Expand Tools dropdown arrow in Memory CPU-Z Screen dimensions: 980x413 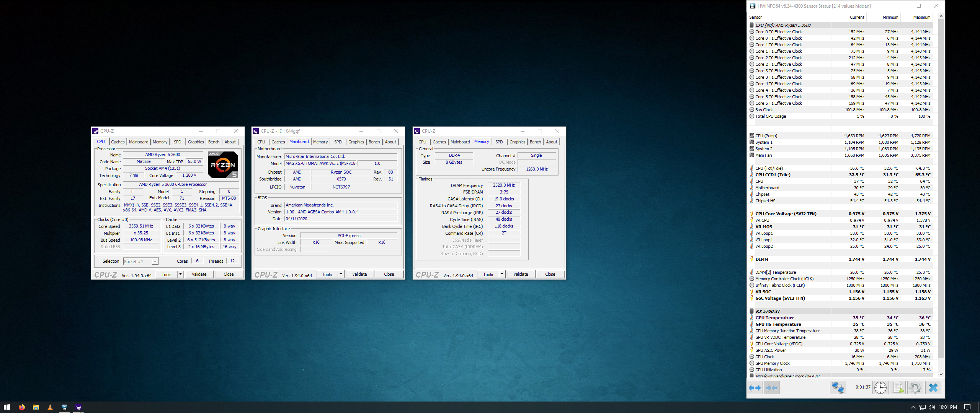(502, 274)
